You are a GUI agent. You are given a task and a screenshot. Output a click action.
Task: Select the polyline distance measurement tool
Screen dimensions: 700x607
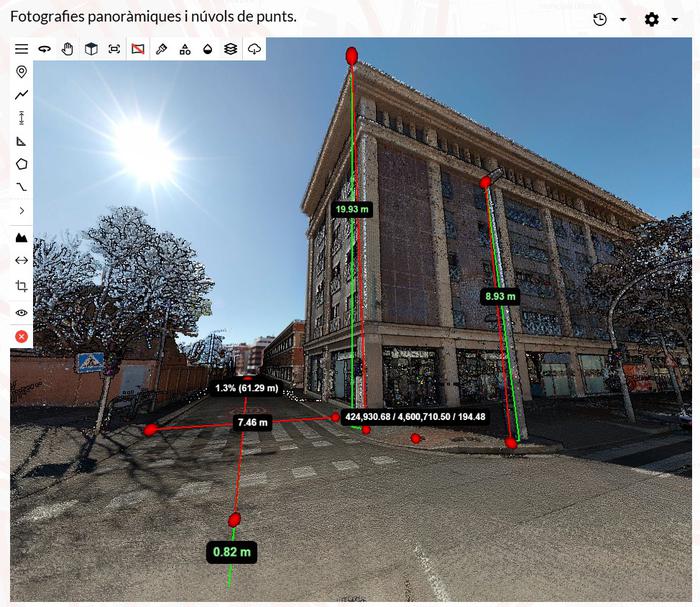tap(21, 95)
